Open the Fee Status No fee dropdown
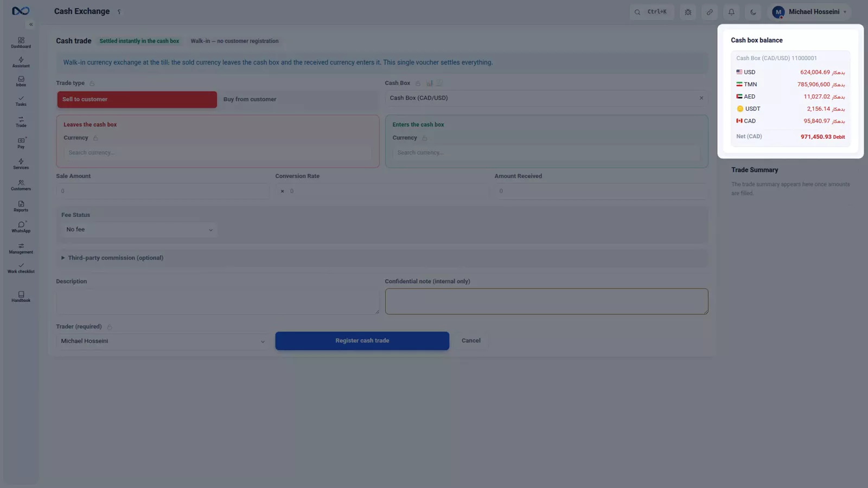Screen dimensions: 868x488 point(139,230)
